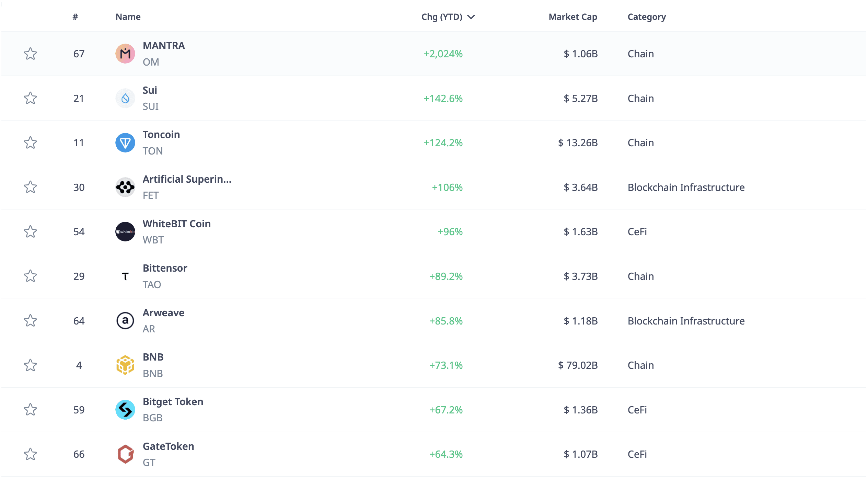Sort by the Category column header
This screenshot has width=868, height=478.
tap(646, 17)
